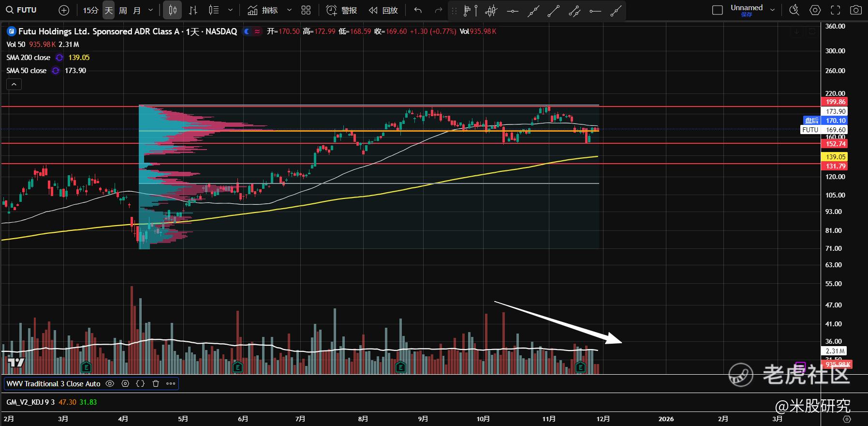The height and width of the screenshot is (426, 868).
Task: Open WWV Traditional more options menu
Action: click(171, 384)
